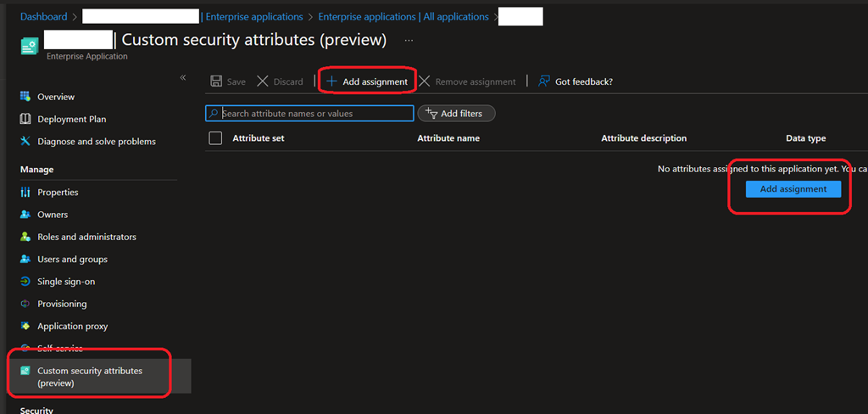Click the Application proxy icon

(x=25, y=326)
